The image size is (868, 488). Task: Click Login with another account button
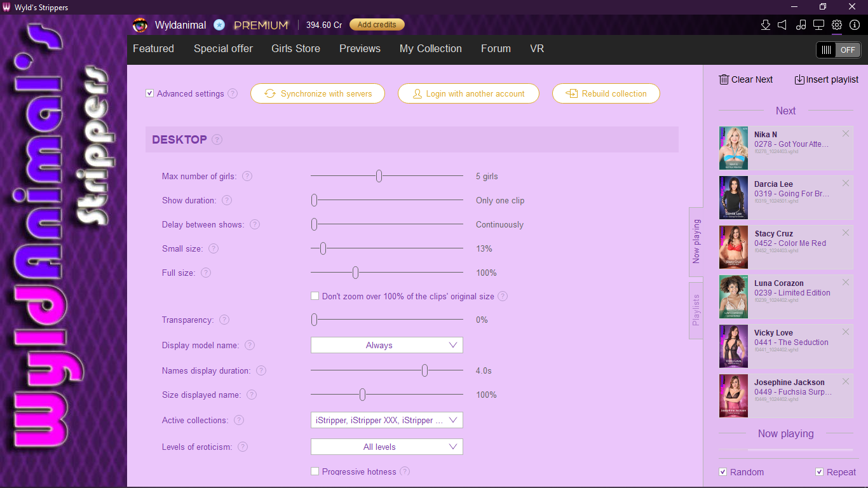pyautogui.click(x=468, y=93)
